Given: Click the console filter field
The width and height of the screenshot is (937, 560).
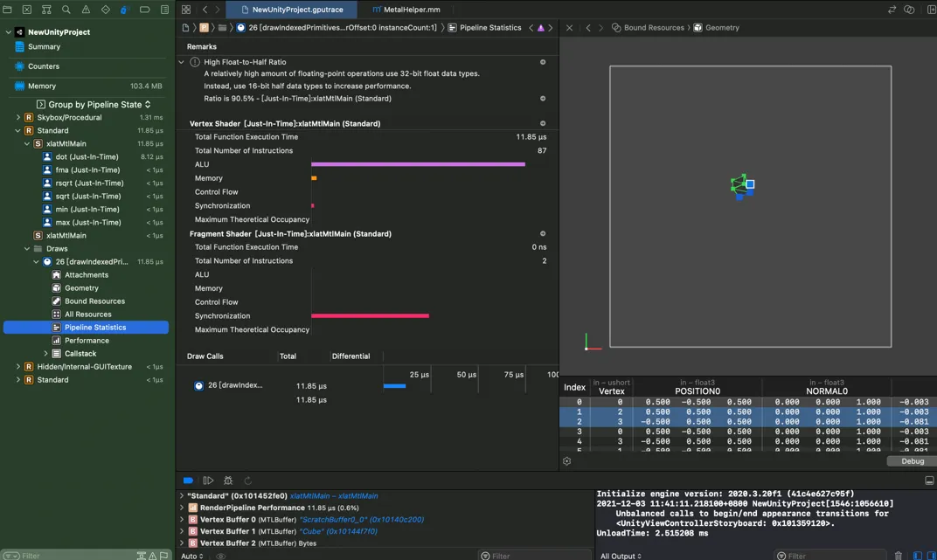Looking at the screenshot, I should pos(830,556).
